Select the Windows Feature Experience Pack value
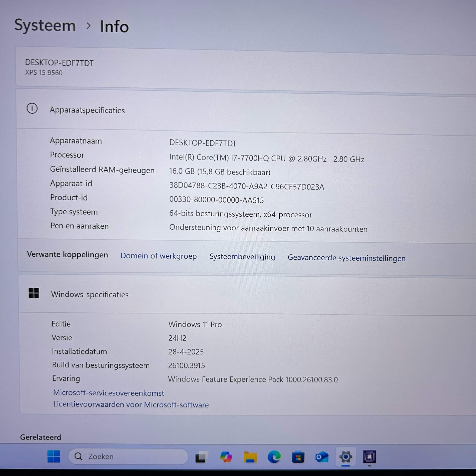The width and height of the screenshot is (476, 476). point(253,379)
